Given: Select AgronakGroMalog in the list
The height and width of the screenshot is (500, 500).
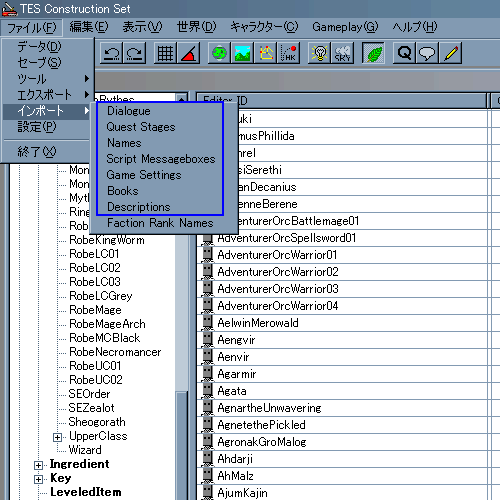Looking at the screenshot, I should [x=262, y=442].
